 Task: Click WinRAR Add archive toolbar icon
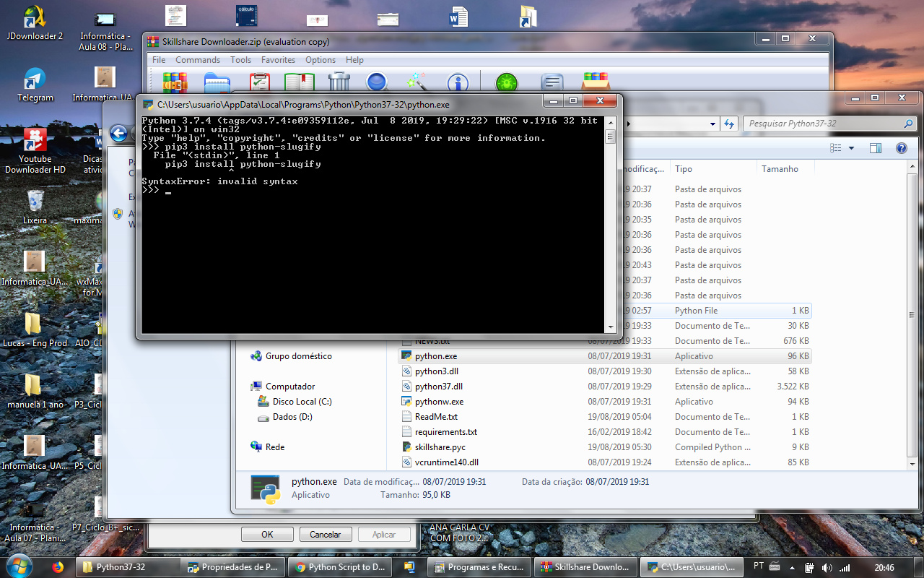click(175, 82)
